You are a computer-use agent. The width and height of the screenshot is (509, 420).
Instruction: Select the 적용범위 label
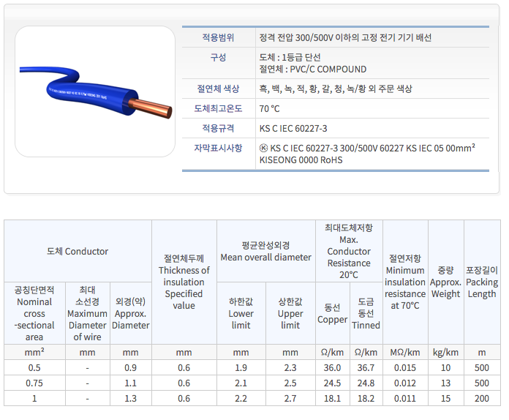tap(218, 37)
